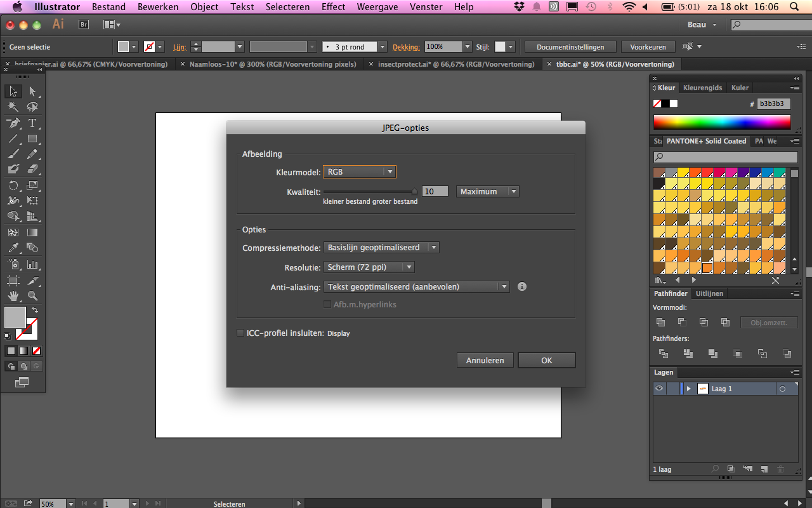Switch to the Kleurengids panel tab
This screenshot has width=812, height=508.
pos(702,88)
